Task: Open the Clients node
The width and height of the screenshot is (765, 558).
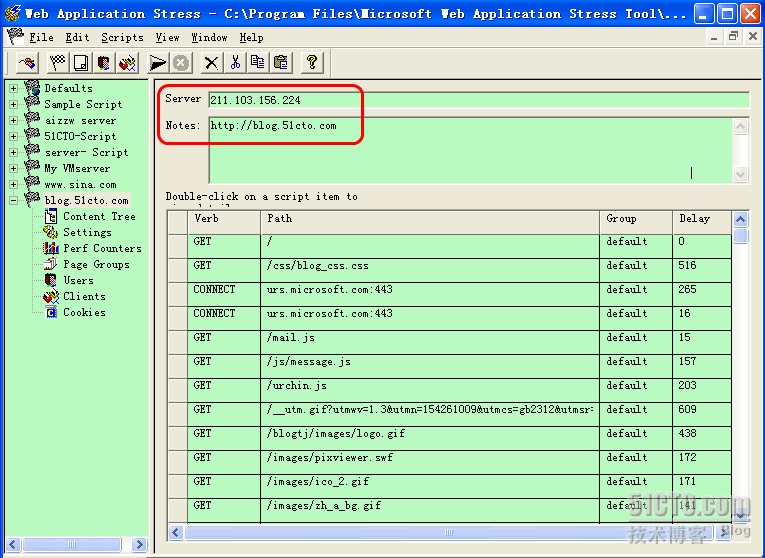Action: point(84,296)
